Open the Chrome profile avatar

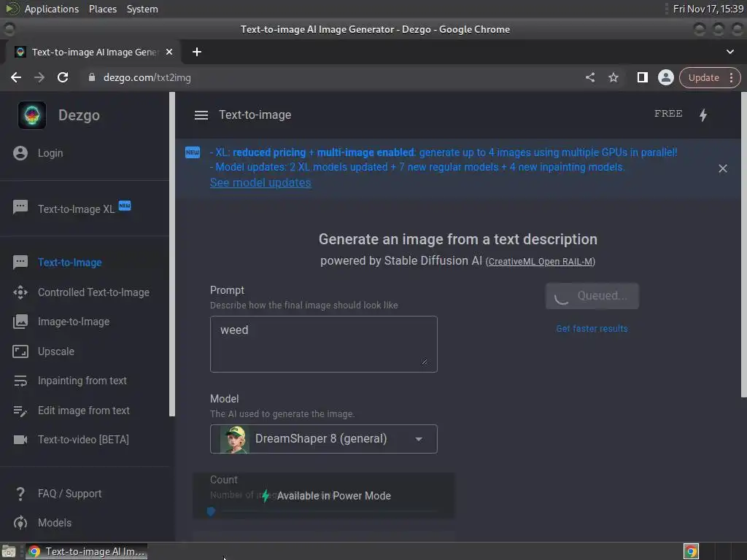coord(665,77)
